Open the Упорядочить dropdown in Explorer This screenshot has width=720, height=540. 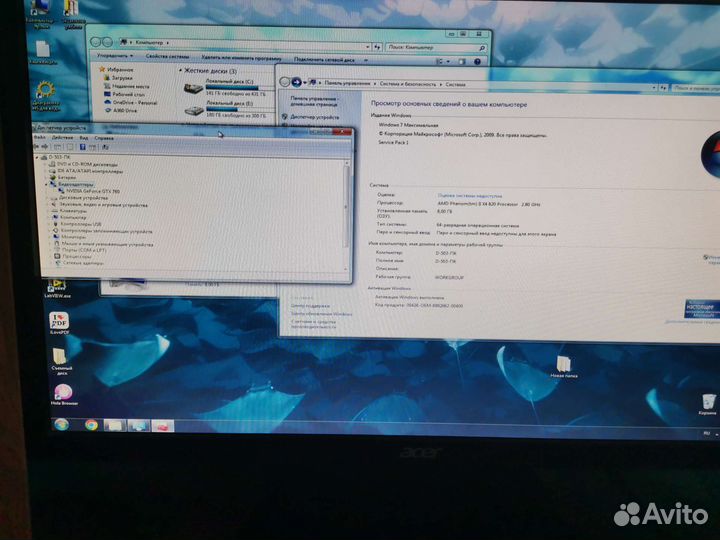(x=112, y=57)
